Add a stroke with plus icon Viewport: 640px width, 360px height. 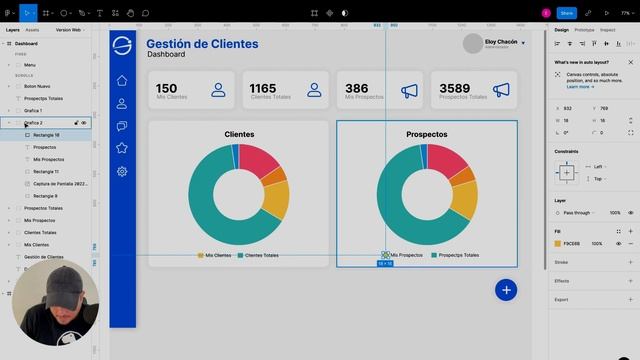[631, 262]
